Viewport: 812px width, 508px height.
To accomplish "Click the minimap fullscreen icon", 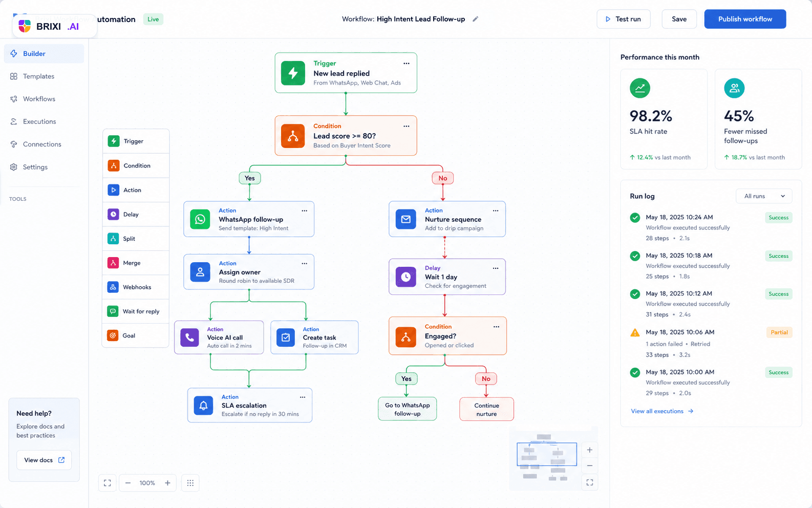I will 590,482.
